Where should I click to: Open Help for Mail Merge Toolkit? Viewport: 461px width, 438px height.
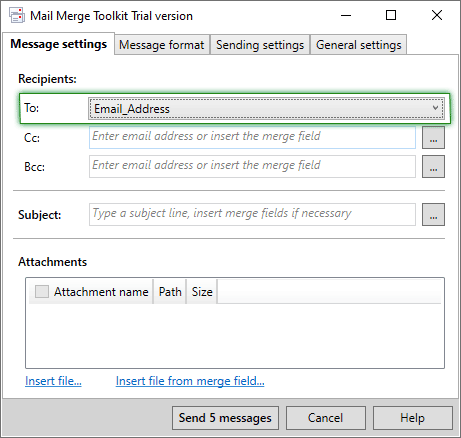click(413, 418)
